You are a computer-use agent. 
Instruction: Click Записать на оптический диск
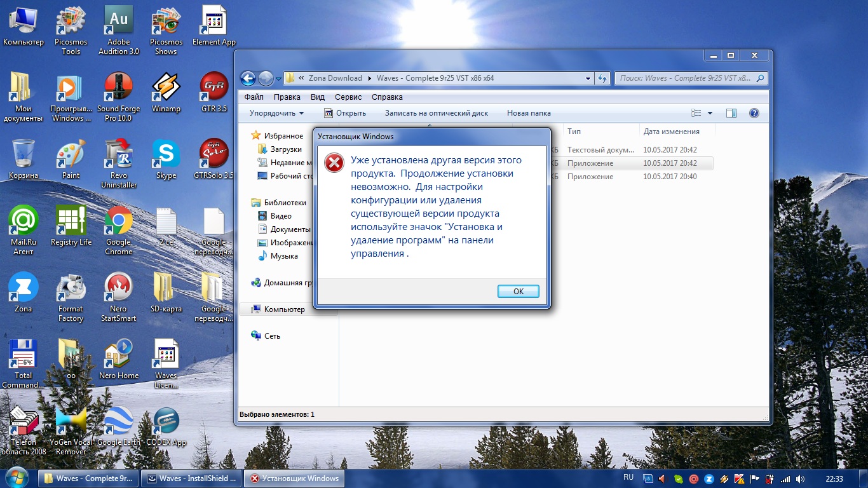(437, 113)
